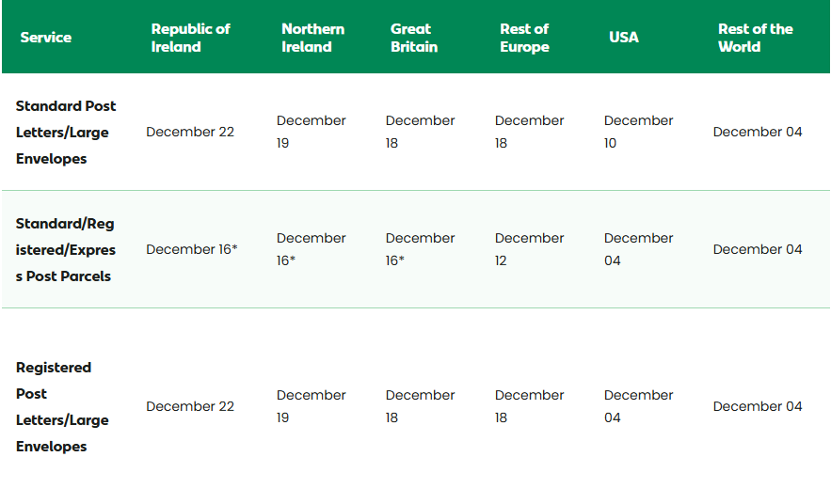Click December 16* in the Republic of Ireland column
831x504 pixels.
[x=192, y=249]
